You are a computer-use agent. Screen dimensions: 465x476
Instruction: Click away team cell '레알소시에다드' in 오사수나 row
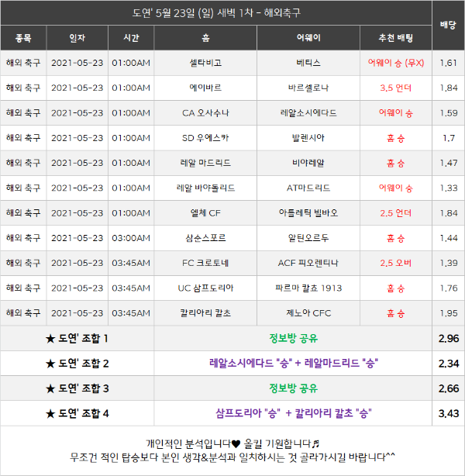point(308,113)
